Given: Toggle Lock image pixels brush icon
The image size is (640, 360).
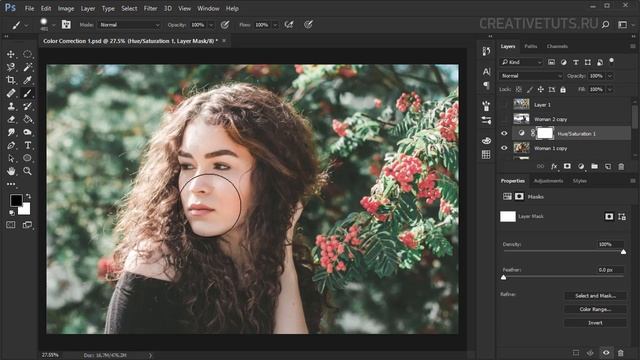Looking at the screenshot, I should (x=529, y=89).
